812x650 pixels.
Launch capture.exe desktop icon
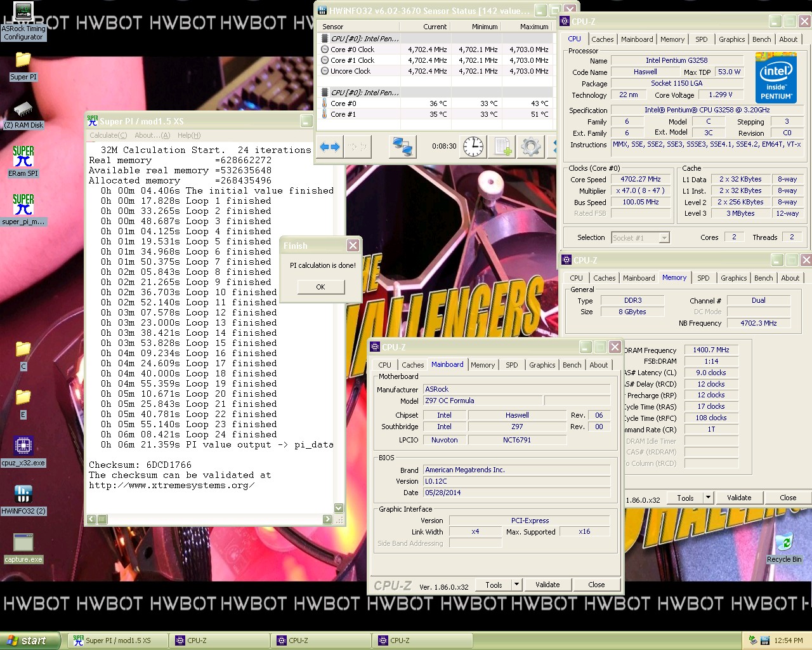tap(23, 548)
